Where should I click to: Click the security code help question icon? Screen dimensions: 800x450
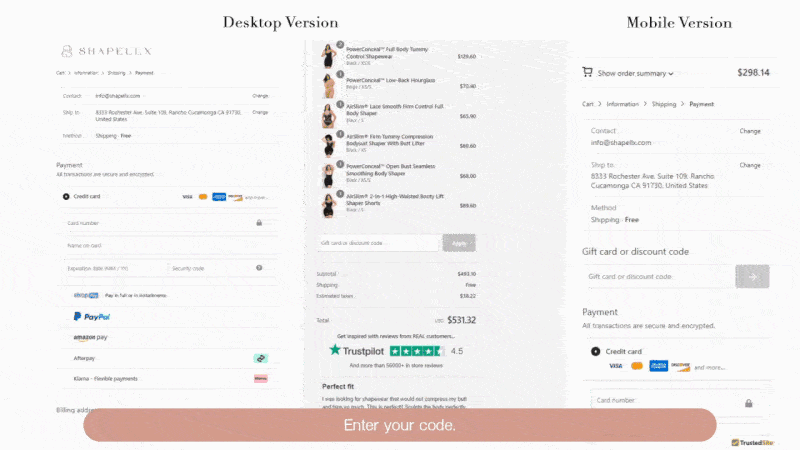pos(259,268)
